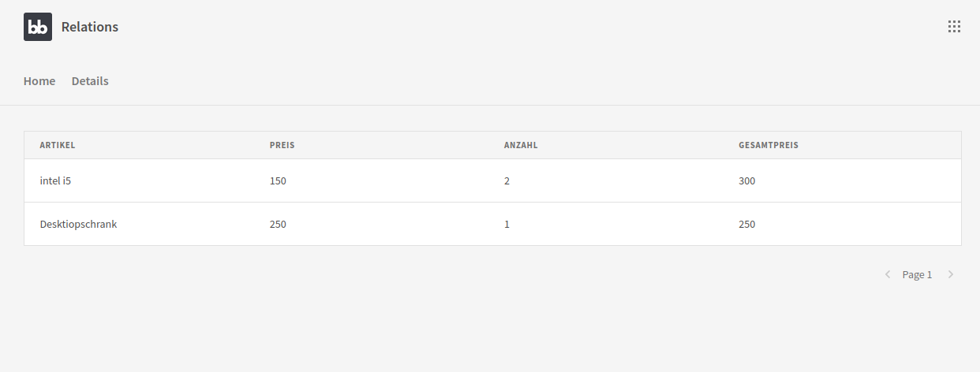Sort by the Artikel column header

click(58, 145)
